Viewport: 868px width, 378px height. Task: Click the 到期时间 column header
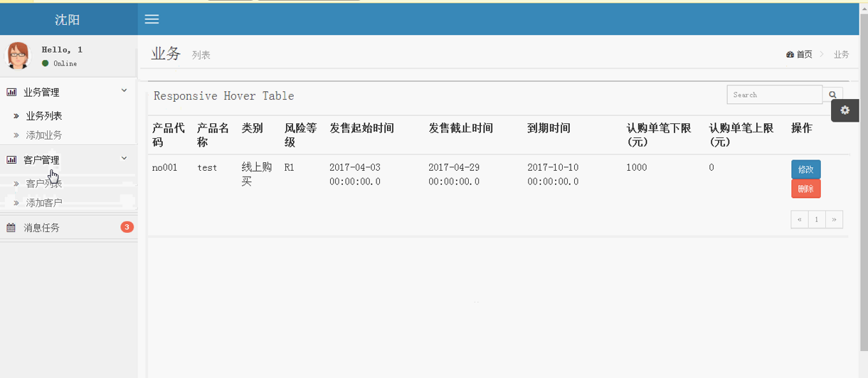[x=549, y=128]
